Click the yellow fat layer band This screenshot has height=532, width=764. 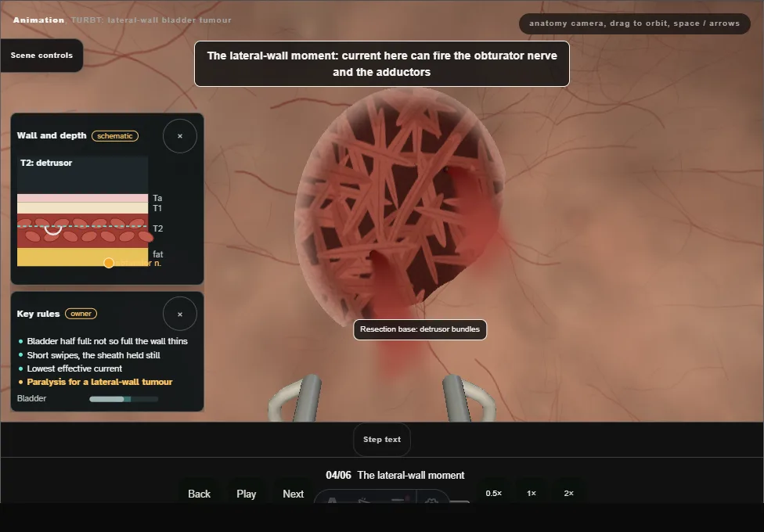pyautogui.click(x=82, y=257)
